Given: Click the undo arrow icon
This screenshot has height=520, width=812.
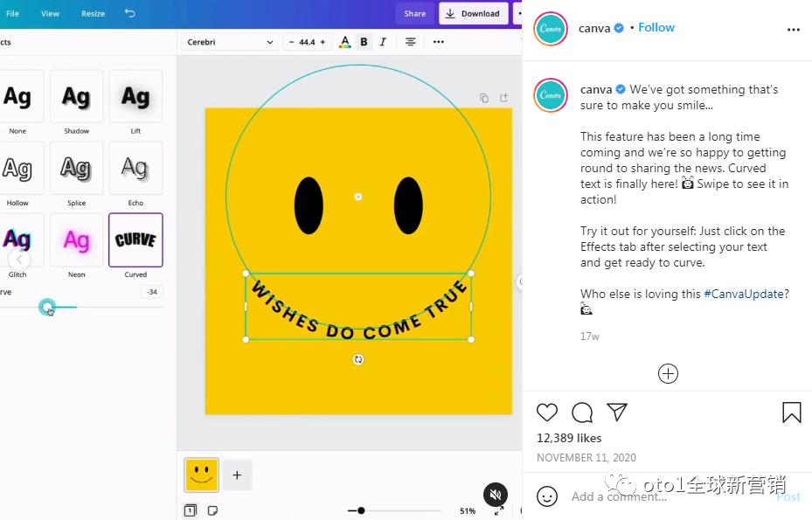Looking at the screenshot, I should tap(130, 13).
